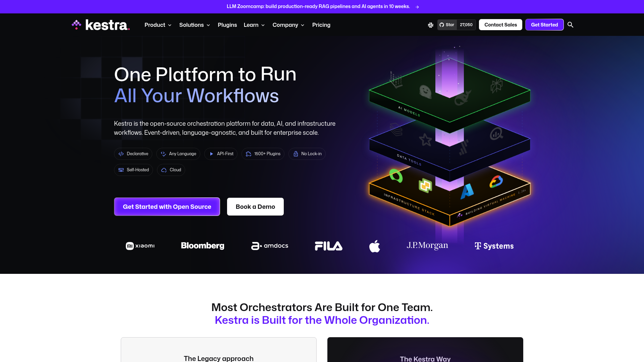
Task: Click the amdocs logo
Action: 270,246
